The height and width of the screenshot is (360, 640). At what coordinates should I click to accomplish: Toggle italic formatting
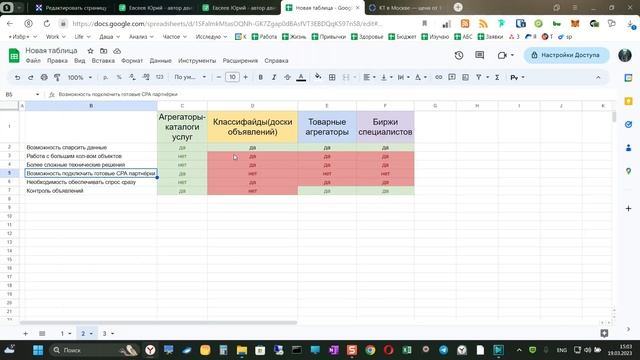tap(274, 77)
